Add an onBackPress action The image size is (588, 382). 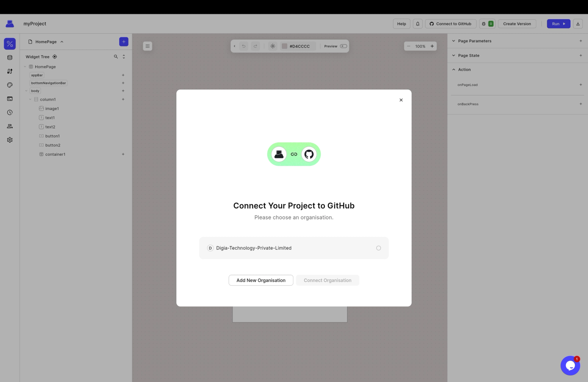pyautogui.click(x=581, y=104)
